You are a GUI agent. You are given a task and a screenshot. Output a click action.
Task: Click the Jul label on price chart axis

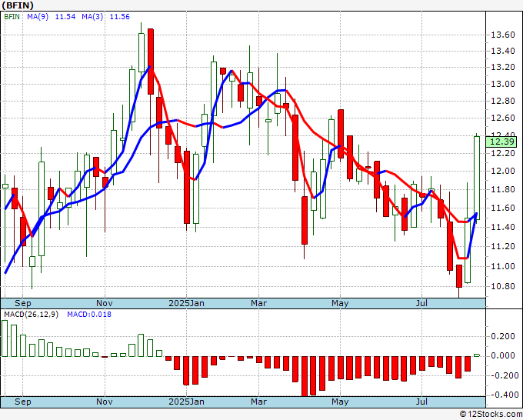tap(422, 303)
